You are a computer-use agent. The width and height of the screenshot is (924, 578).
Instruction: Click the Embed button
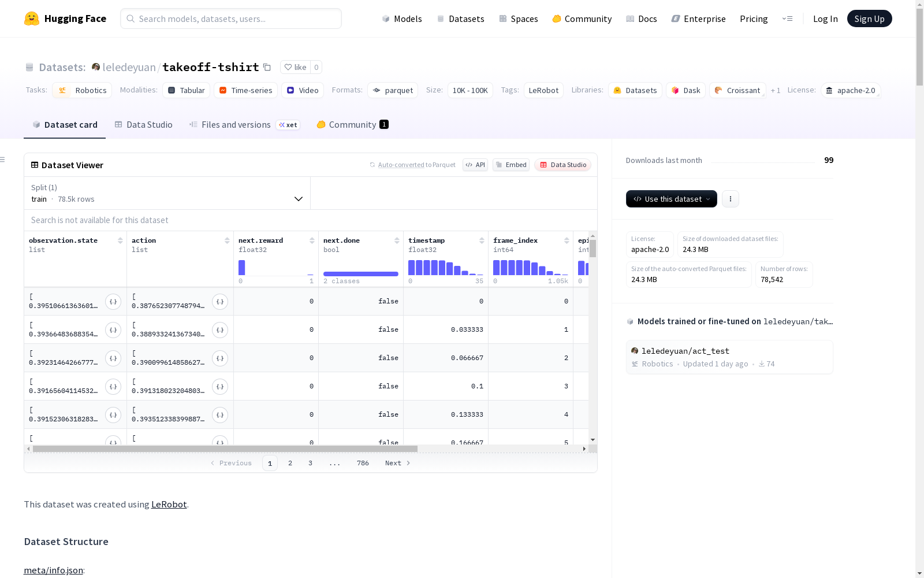point(511,165)
